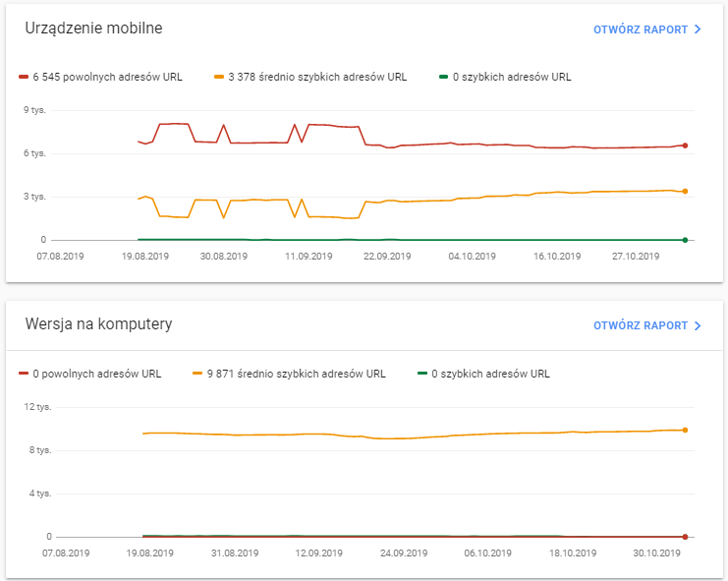This screenshot has width=728, height=581.
Task: Open the mobile device report link
Action: coord(640,29)
